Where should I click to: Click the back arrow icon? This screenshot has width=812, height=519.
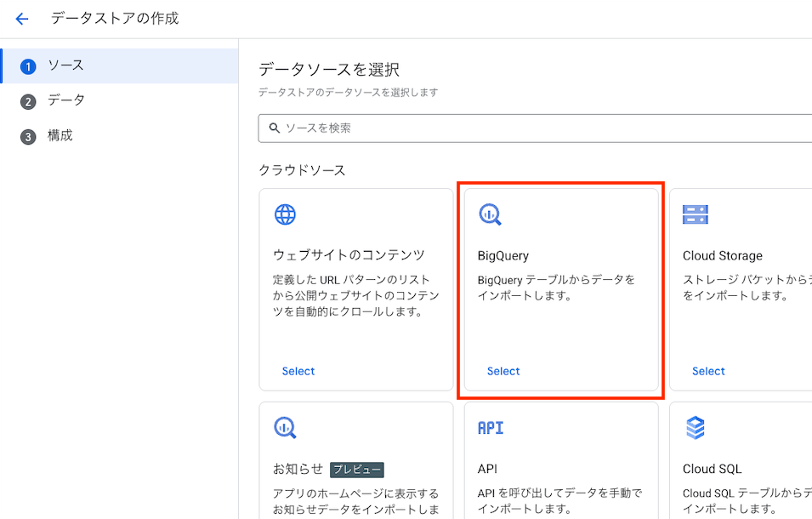22,20
